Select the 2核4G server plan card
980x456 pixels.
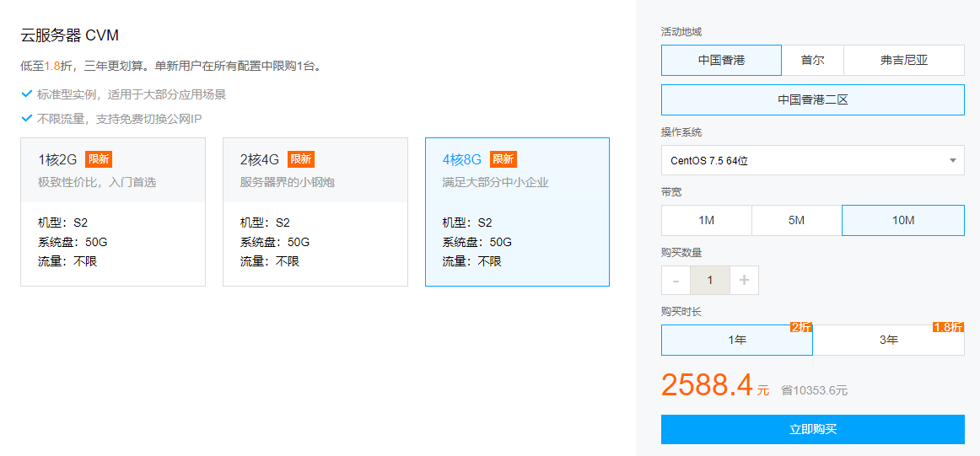tap(315, 212)
